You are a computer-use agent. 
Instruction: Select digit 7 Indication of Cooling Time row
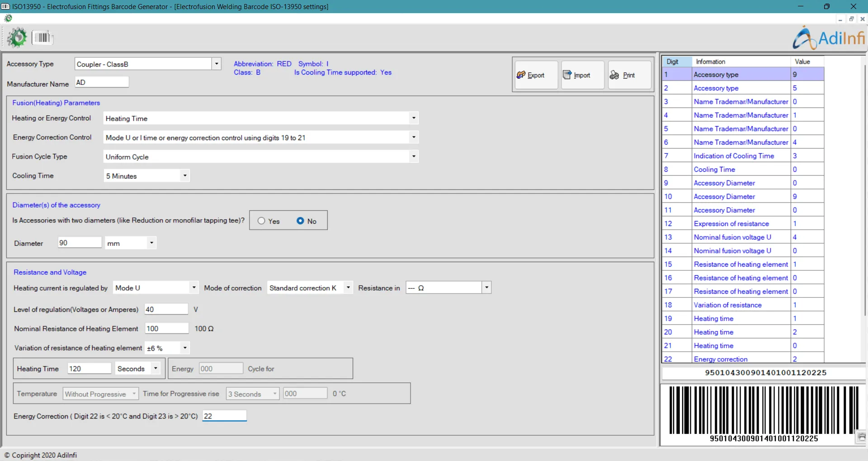[743, 155]
